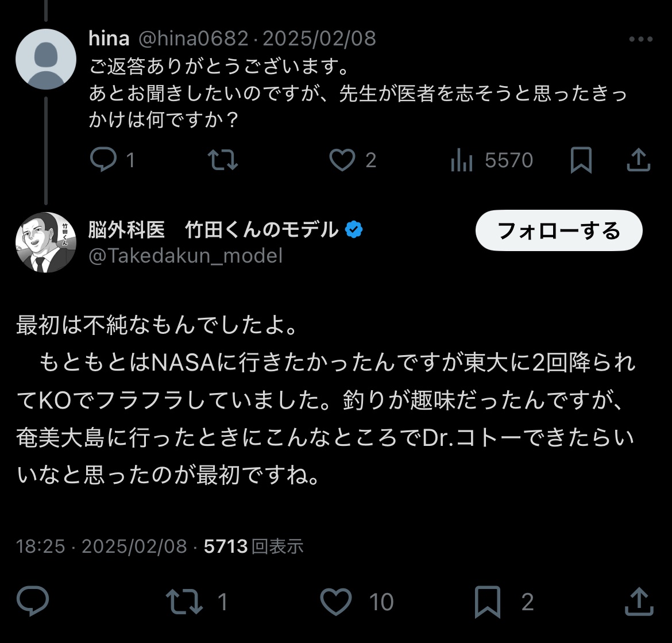Bookmark the main tweet
This screenshot has width=672, height=643.
click(489, 601)
